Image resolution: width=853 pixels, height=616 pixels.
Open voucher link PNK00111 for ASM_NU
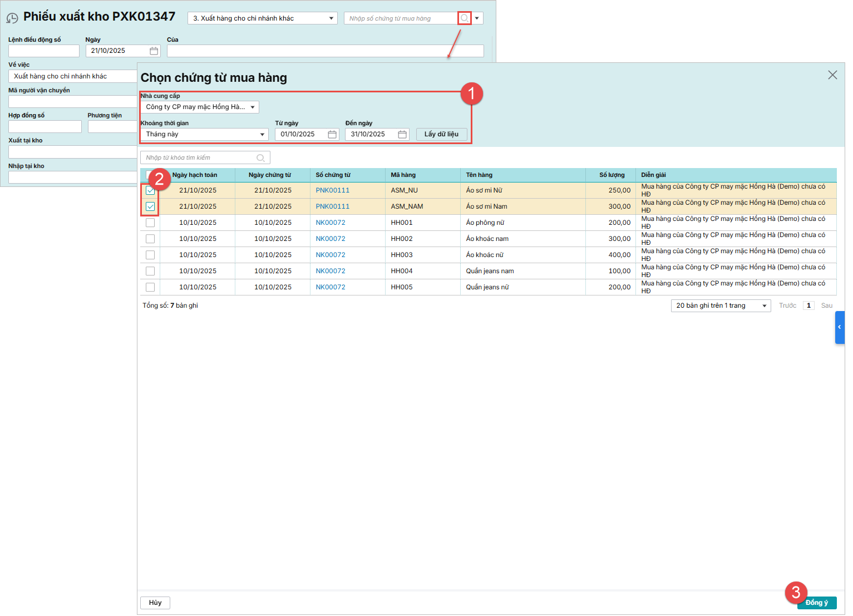(x=332, y=190)
